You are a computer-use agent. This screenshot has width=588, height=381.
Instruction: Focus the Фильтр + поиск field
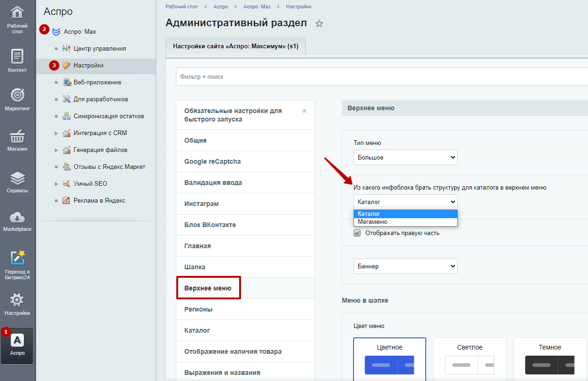click(382, 76)
